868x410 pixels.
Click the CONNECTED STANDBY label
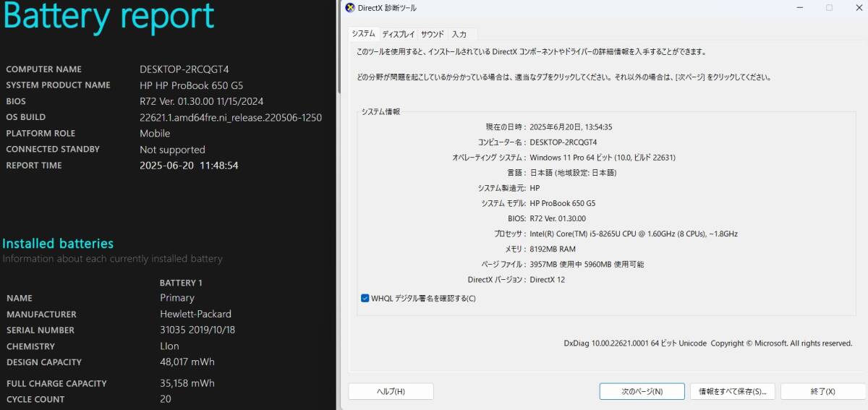click(53, 149)
